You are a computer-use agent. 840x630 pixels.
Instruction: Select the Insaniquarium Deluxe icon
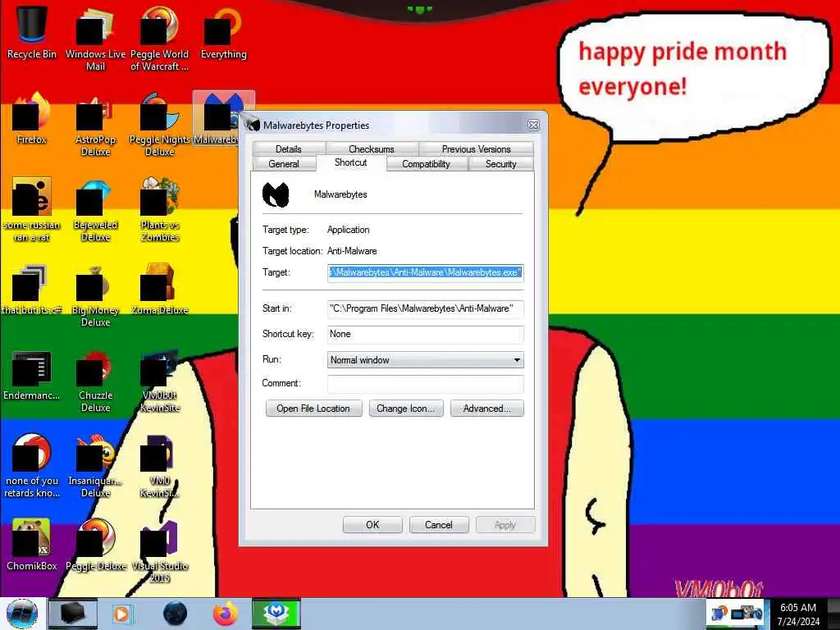click(95, 466)
